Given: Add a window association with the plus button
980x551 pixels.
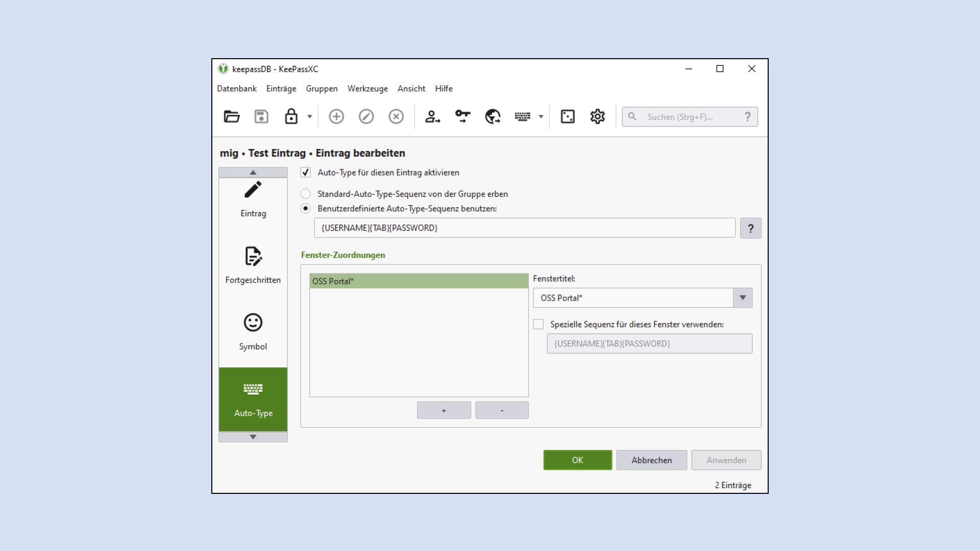Looking at the screenshot, I should (444, 410).
